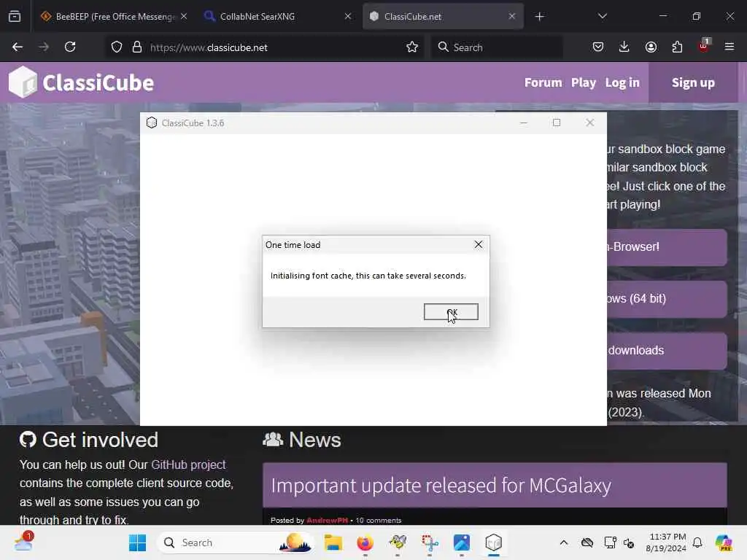747x560 pixels.
Task: Open Snipping Tool from taskbar
Action: [429, 542]
